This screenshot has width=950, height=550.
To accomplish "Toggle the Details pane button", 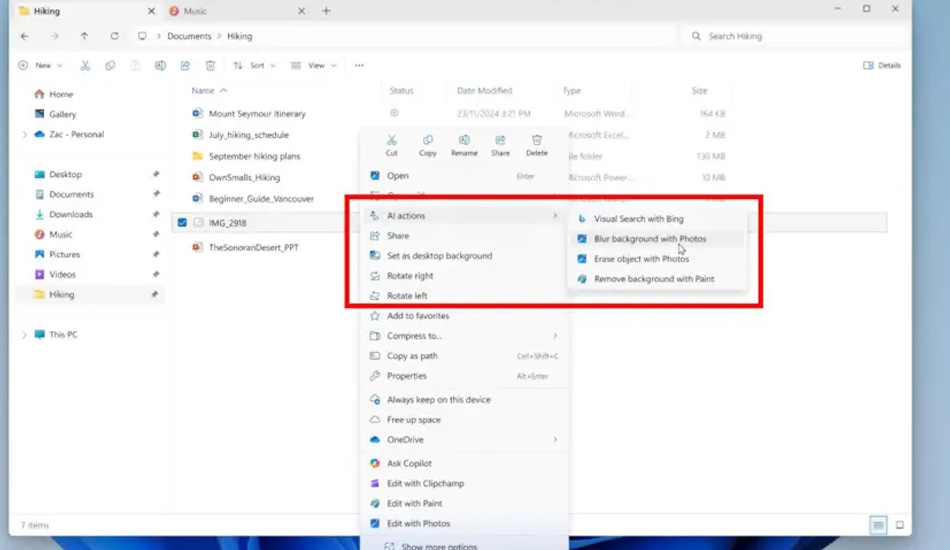I will tap(882, 65).
